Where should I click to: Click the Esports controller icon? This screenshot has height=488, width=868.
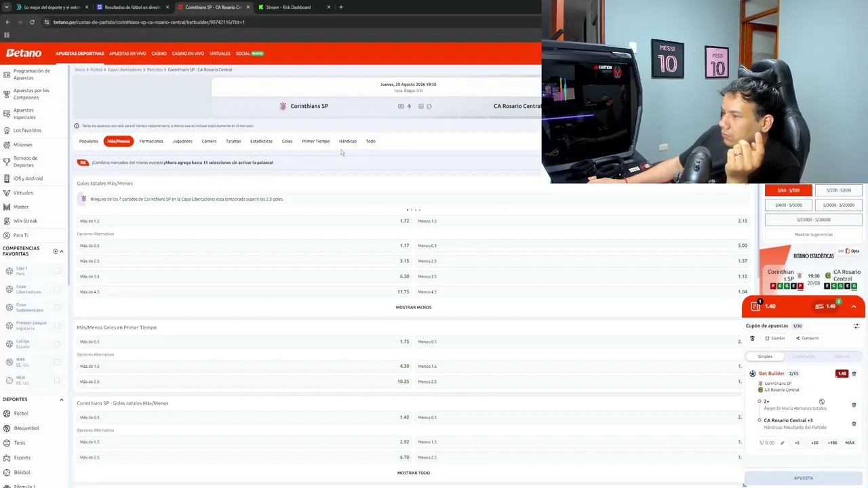pos(7,457)
